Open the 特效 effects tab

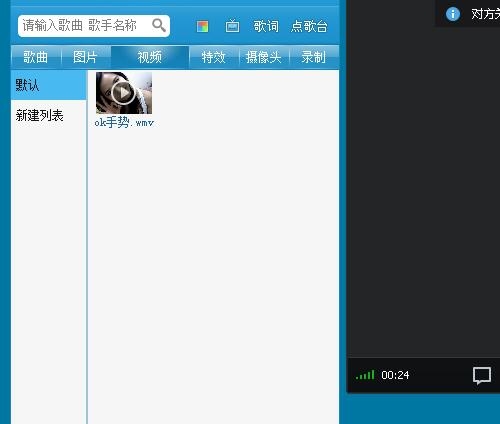pyautogui.click(x=214, y=57)
